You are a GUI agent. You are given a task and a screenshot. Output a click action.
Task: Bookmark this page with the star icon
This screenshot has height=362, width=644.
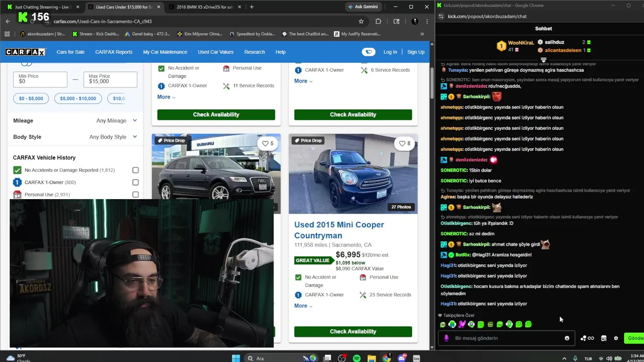[361, 21]
